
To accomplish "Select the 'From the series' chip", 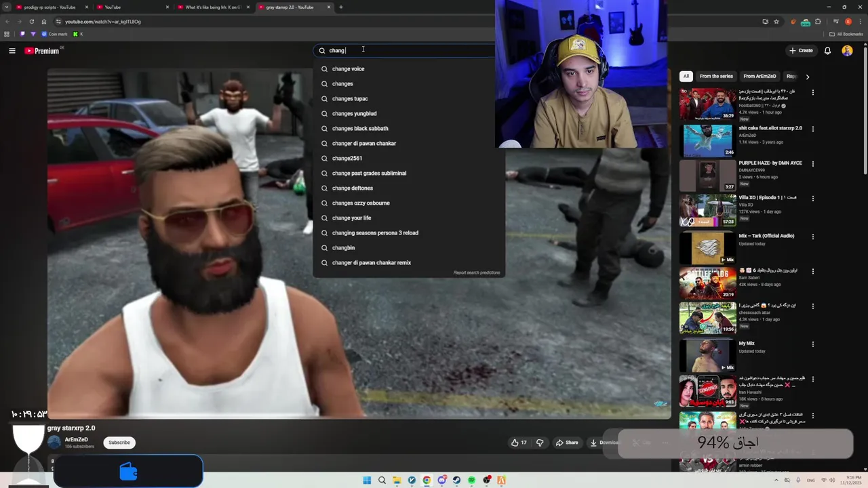I will coord(716,77).
